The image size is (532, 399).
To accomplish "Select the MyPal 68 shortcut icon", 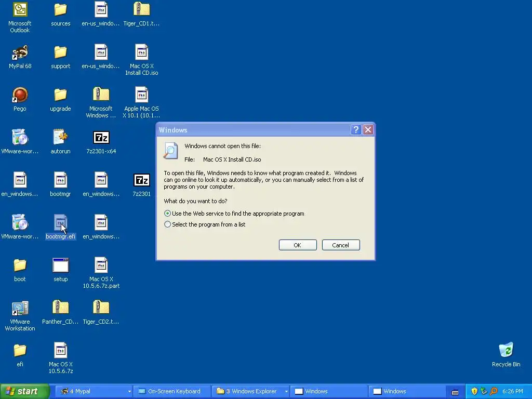I will (x=20, y=52).
